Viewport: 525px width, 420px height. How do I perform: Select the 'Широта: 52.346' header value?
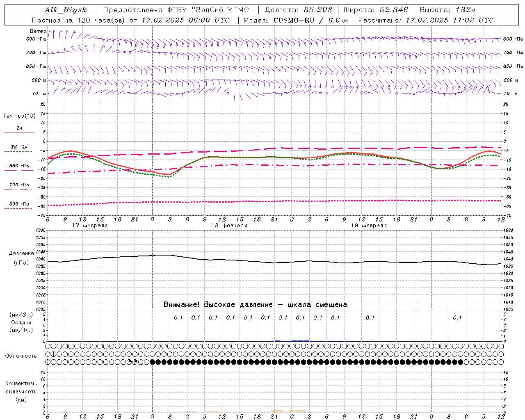click(376, 10)
